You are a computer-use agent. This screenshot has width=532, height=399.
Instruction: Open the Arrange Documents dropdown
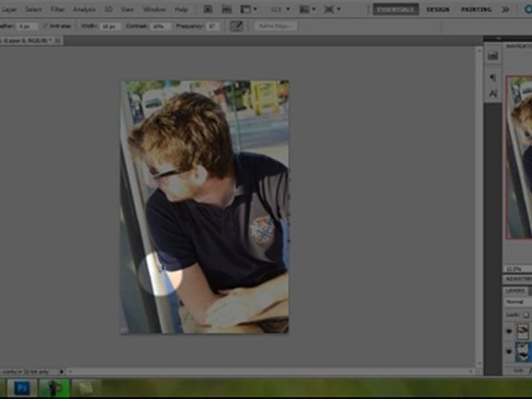306,9
